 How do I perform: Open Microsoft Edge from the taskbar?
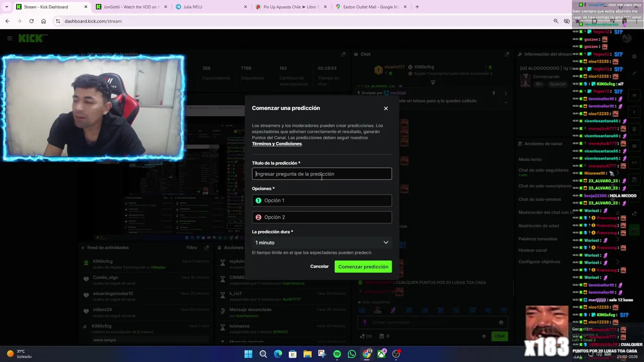(278, 354)
